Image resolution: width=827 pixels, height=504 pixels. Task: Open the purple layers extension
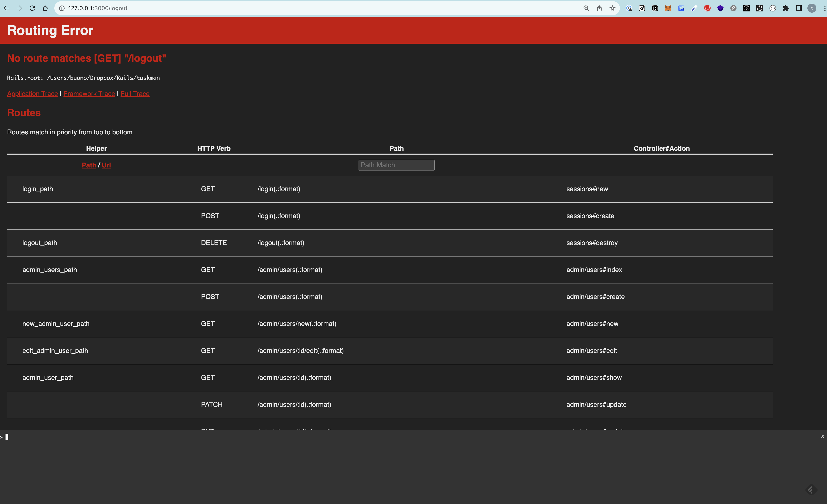[720, 8]
